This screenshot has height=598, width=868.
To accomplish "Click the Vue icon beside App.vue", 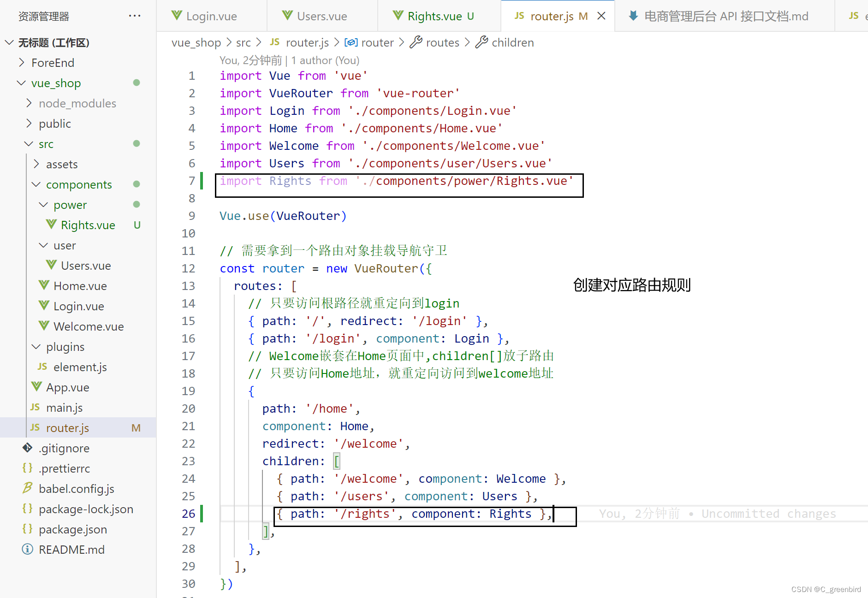I will (36, 387).
